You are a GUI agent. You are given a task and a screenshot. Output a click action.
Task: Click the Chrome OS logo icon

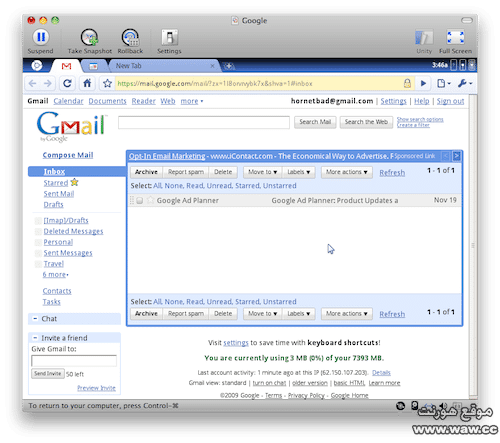click(36, 66)
